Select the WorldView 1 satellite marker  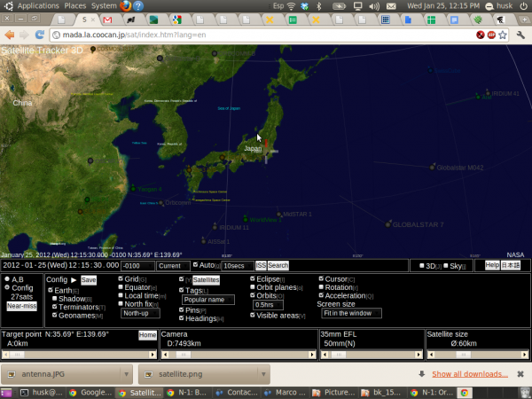246,220
